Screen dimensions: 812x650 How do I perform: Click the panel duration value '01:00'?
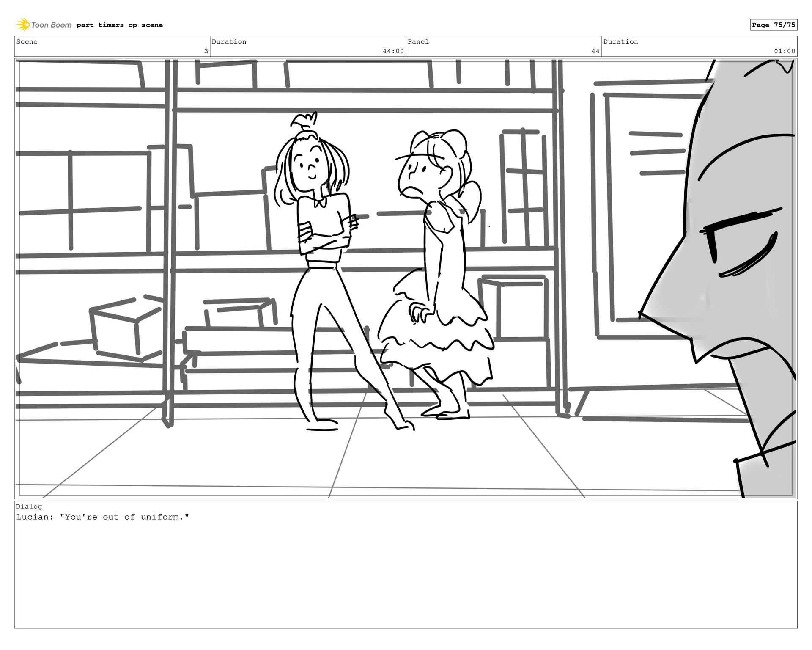(785, 51)
